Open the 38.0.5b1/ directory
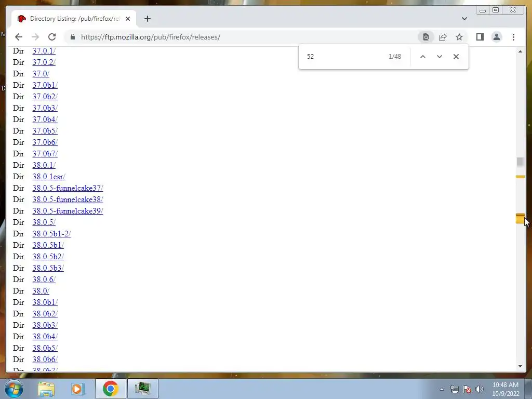The image size is (532, 399). 48,245
